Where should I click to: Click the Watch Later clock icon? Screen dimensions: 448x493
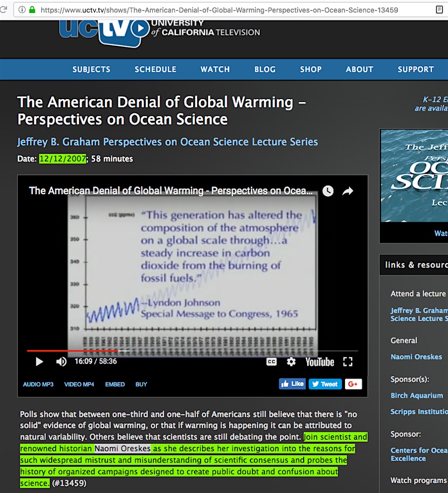point(328,191)
